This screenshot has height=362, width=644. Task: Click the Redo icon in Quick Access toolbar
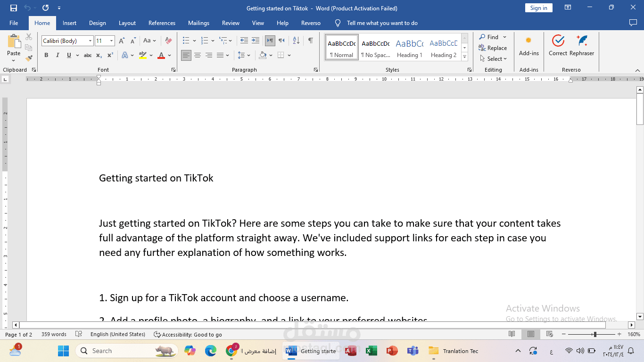pyautogui.click(x=45, y=8)
